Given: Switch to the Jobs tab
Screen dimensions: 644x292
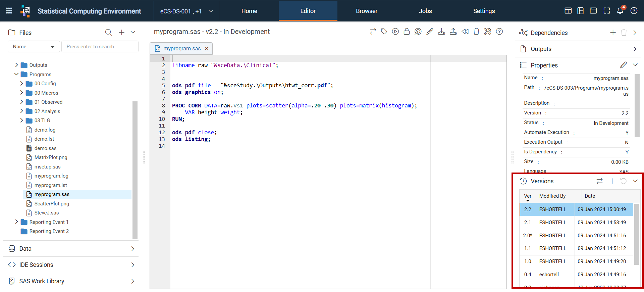Looking at the screenshot, I should click(x=425, y=11).
